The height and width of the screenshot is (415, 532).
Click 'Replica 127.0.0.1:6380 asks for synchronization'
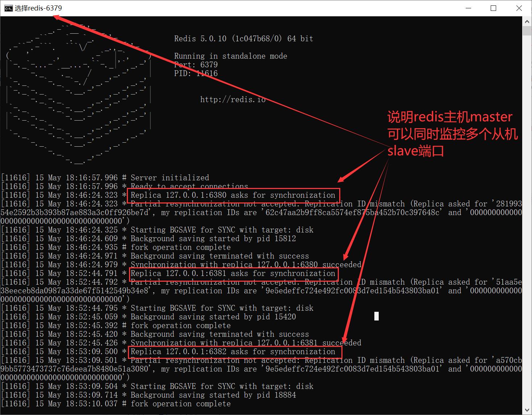coord(233,195)
